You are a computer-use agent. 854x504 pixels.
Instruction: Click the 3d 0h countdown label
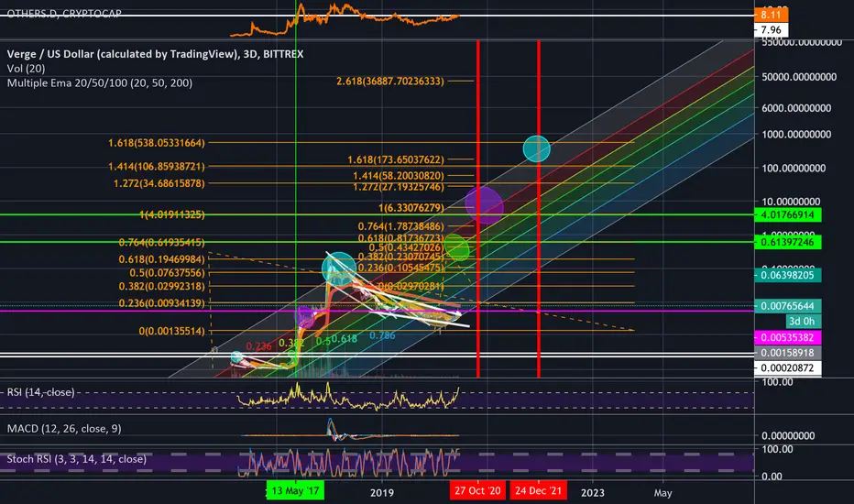click(804, 322)
